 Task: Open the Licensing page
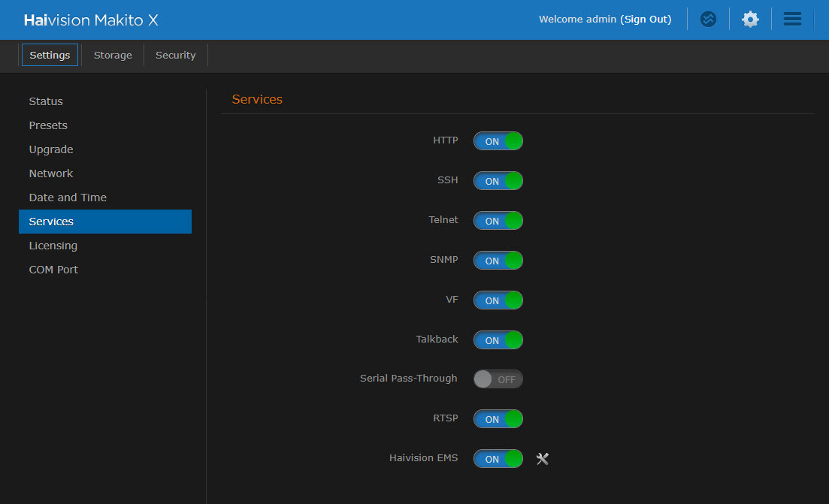click(x=53, y=245)
